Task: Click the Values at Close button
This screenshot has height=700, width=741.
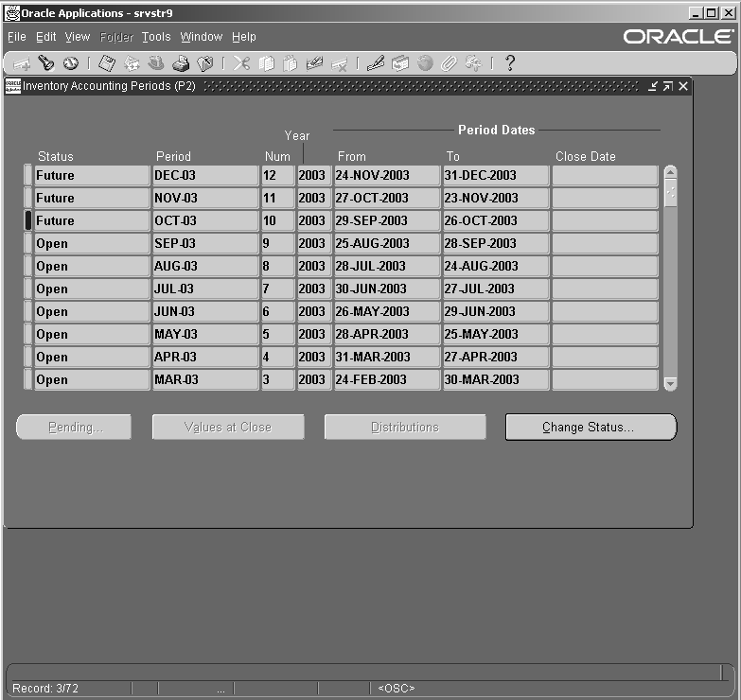Action: (228, 427)
